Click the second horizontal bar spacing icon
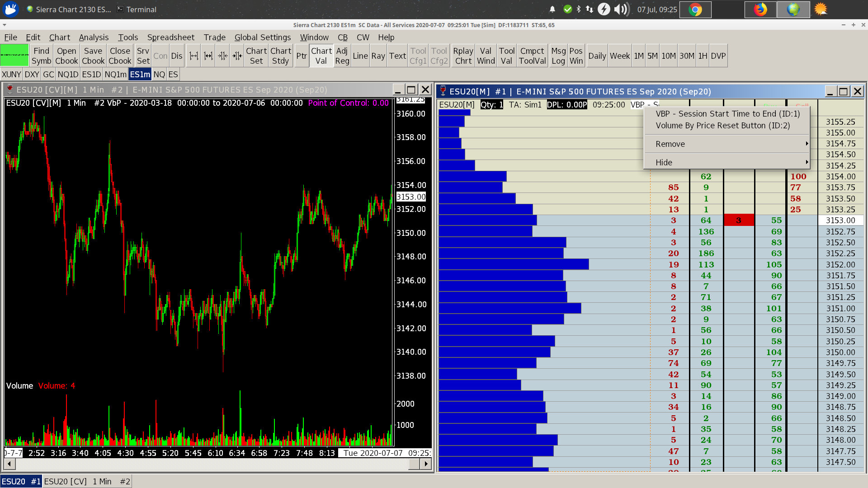Viewport: 868px width, 488px height. (208, 56)
